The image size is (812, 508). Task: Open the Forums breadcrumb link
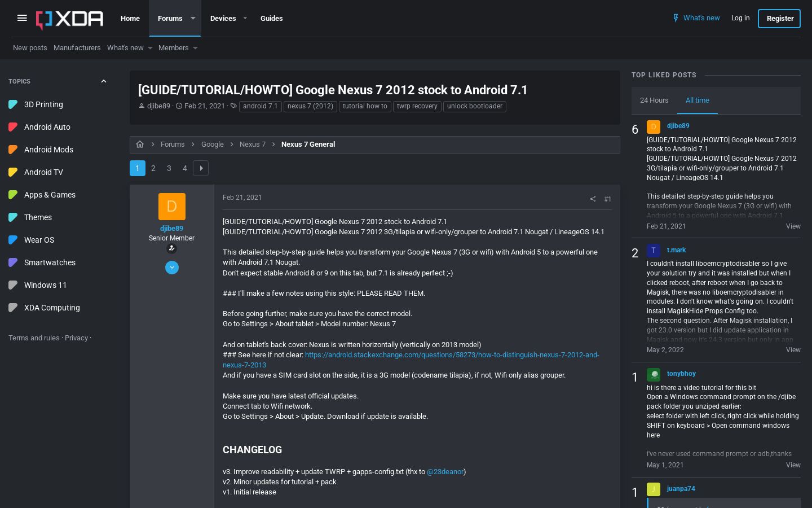[173, 144]
